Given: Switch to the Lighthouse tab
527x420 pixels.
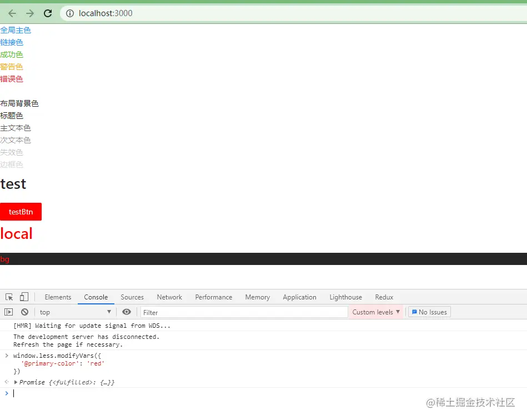Looking at the screenshot, I should (x=345, y=297).
